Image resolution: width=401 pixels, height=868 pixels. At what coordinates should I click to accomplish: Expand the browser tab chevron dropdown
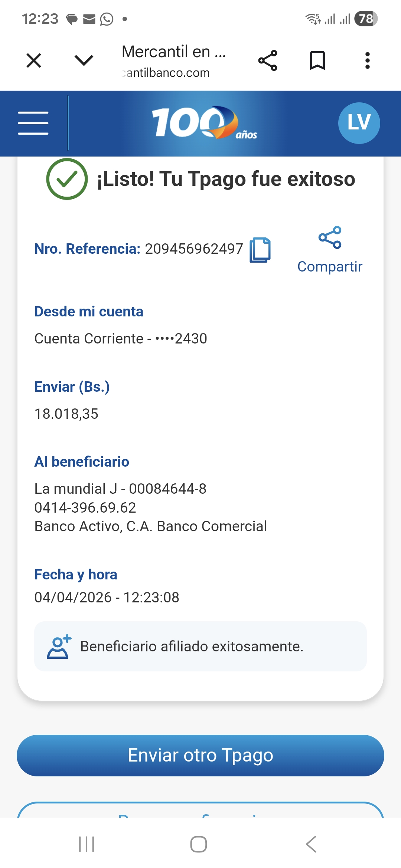point(84,60)
